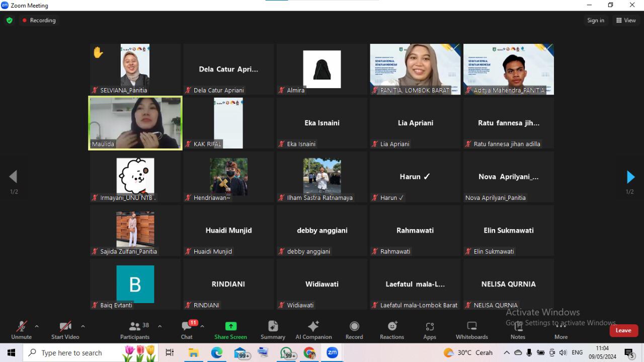Go to previous gallery page arrow
The height and width of the screenshot is (362, 644).
coord(13,177)
